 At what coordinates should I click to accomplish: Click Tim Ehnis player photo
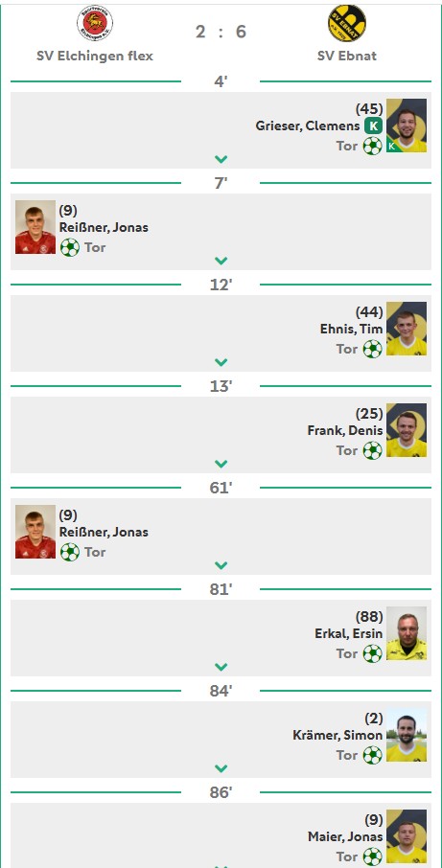[x=407, y=329]
